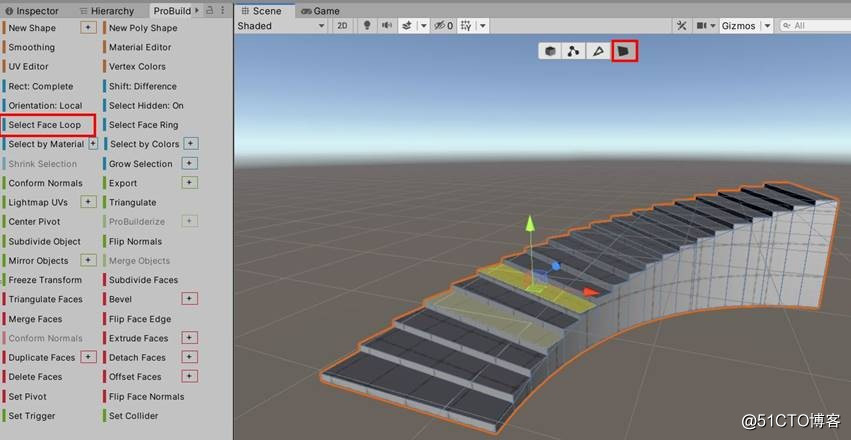Open Shaded draw mode dropdown
The width and height of the screenshot is (851, 440).
coord(281,25)
